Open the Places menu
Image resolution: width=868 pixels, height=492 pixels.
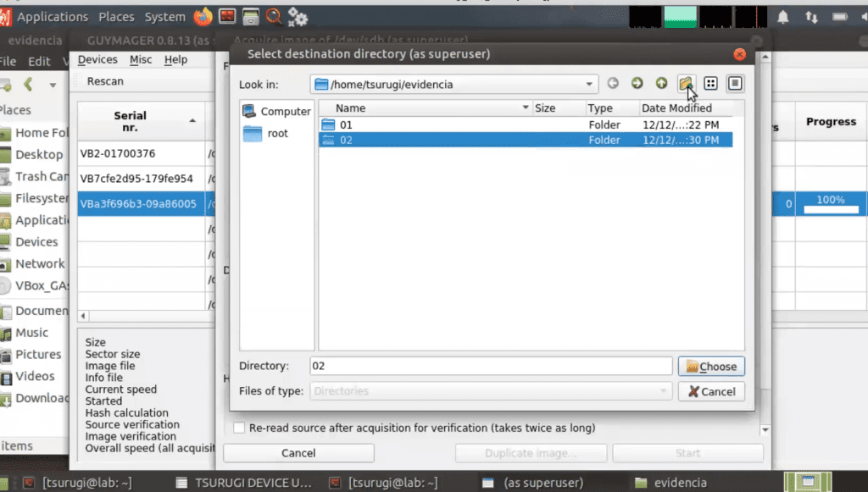116,17
